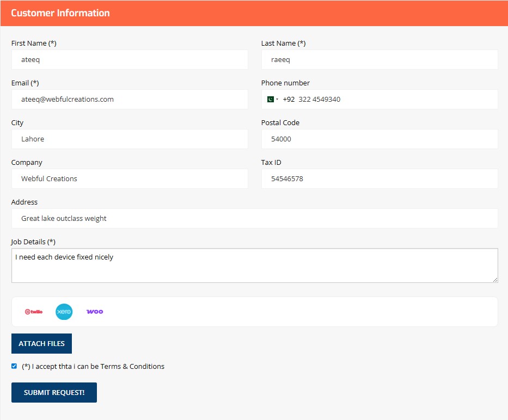The width and height of the screenshot is (508, 420).
Task: Click the Address label
Action: pyautogui.click(x=25, y=202)
